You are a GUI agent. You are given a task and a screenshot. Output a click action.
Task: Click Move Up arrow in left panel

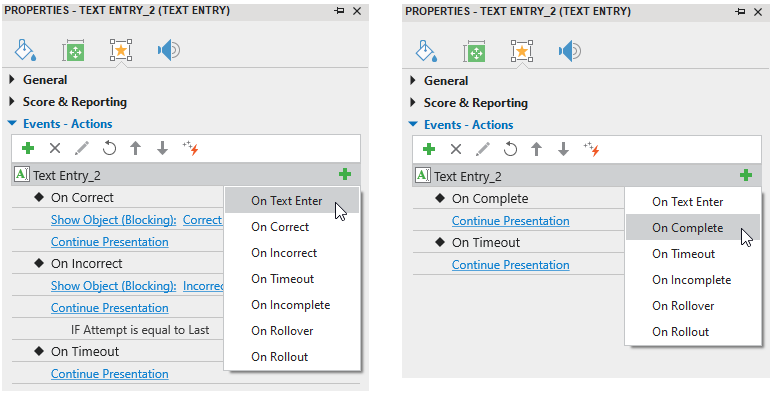pyautogui.click(x=136, y=148)
